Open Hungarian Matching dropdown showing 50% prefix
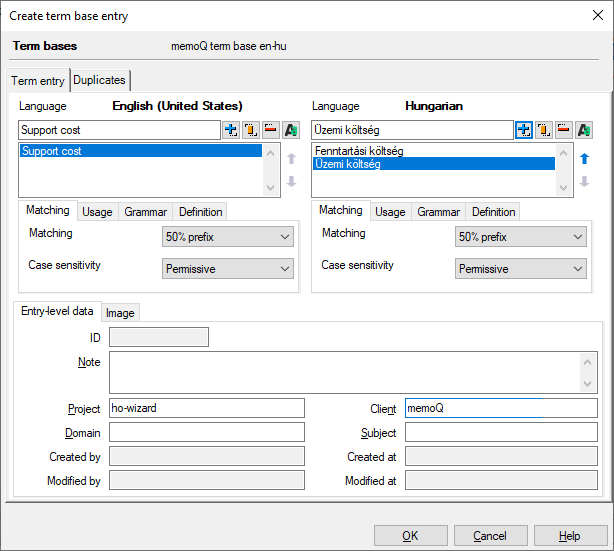This screenshot has width=614, height=551. point(521,237)
